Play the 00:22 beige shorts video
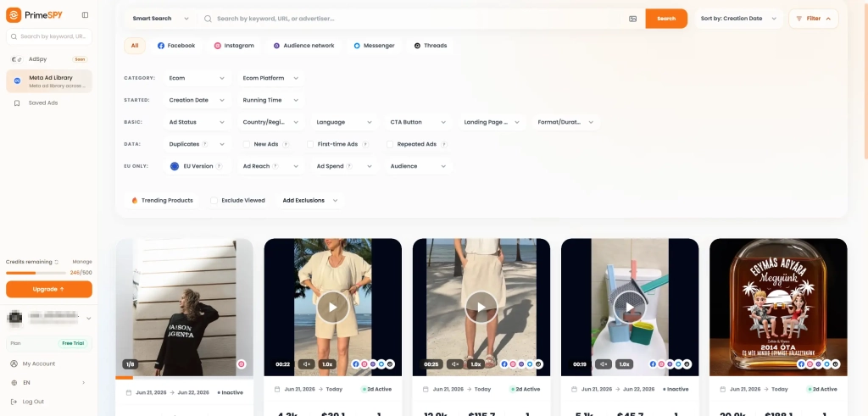The height and width of the screenshot is (416, 868). pos(332,307)
